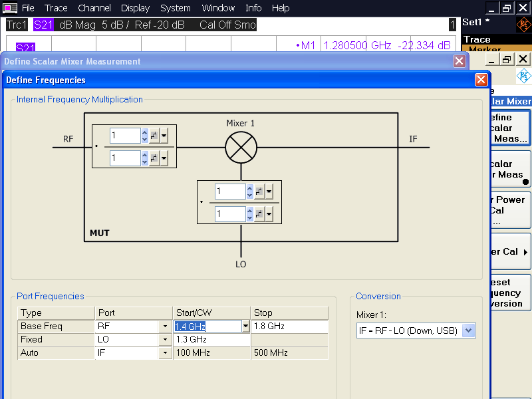This screenshot has width=532, height=399.
Task: Close the Define Frequencies dialog
Action: click(481, 80)
